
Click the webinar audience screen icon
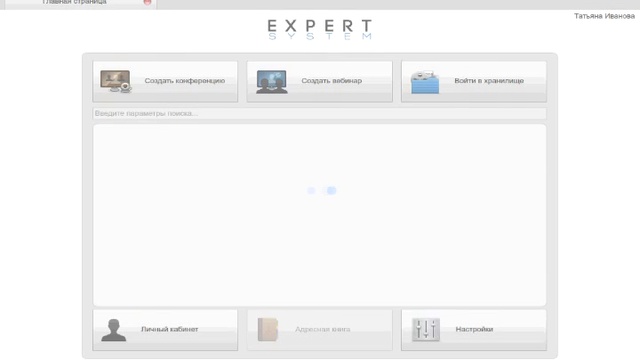pyautogui.click(x=272, y=82)
